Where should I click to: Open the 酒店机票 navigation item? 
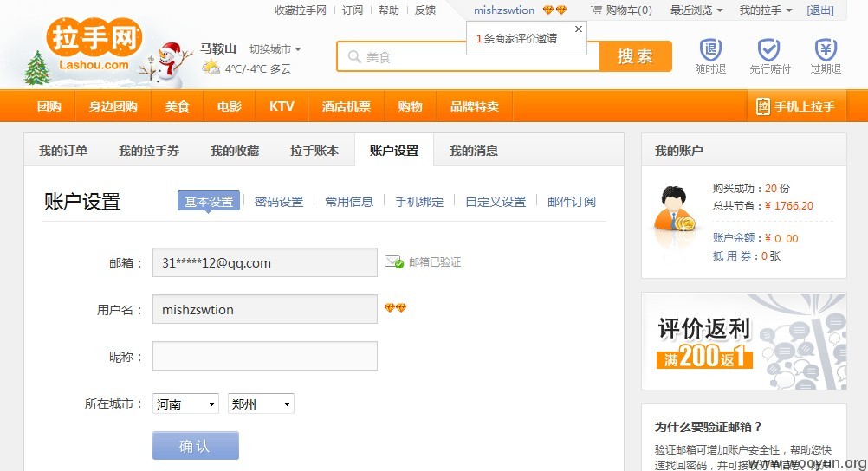click(x=346, y=106)
